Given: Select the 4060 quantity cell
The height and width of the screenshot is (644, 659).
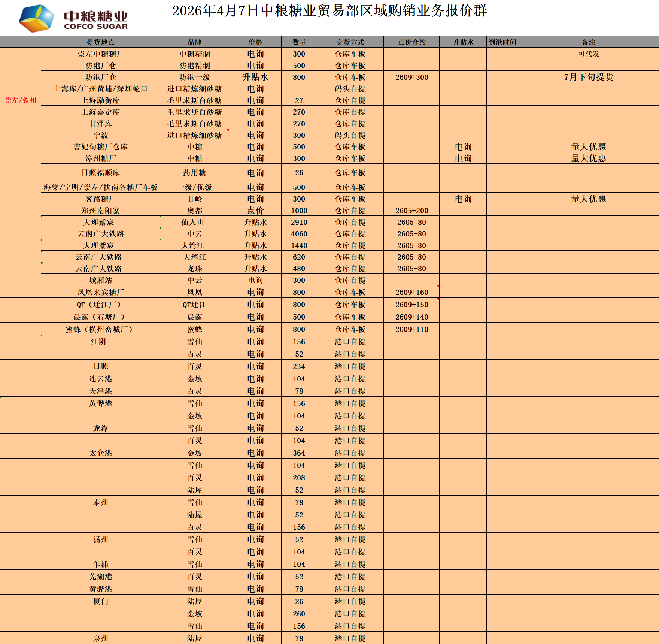Looking at the screenshot, I should point(299,233).
